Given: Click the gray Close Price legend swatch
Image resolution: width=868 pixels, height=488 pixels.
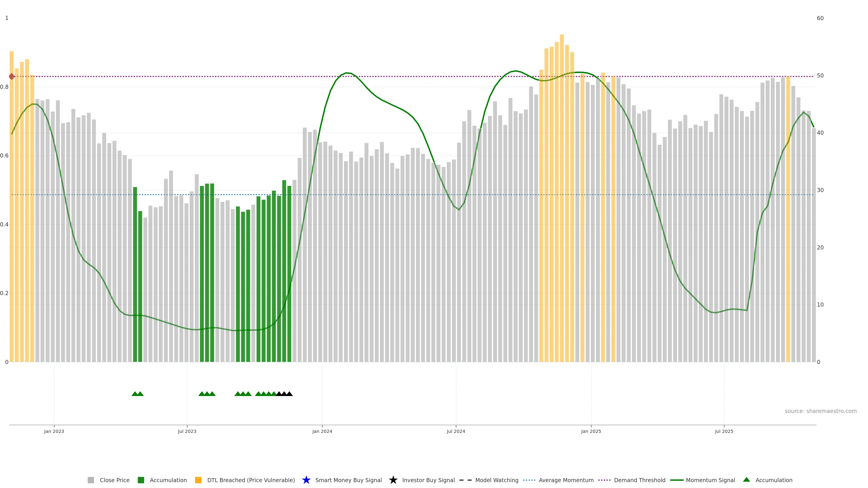Looking at the screenshot, I should 91,480.
